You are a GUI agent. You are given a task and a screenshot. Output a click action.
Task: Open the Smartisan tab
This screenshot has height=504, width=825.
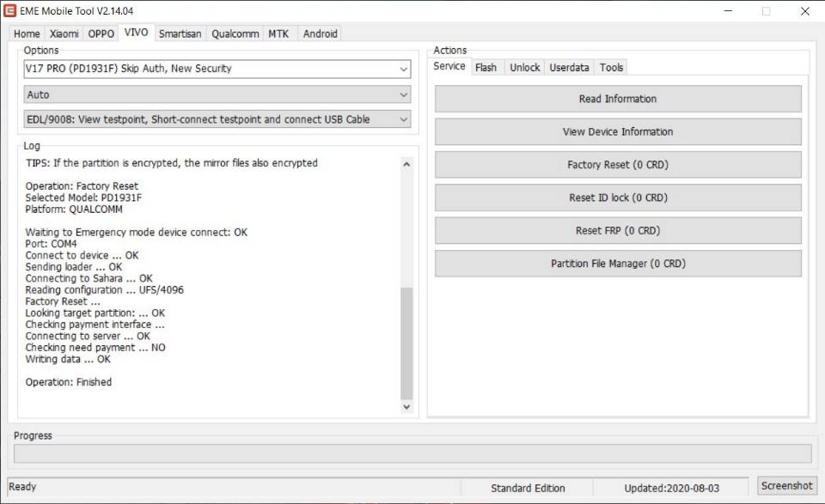click(180, 33)
